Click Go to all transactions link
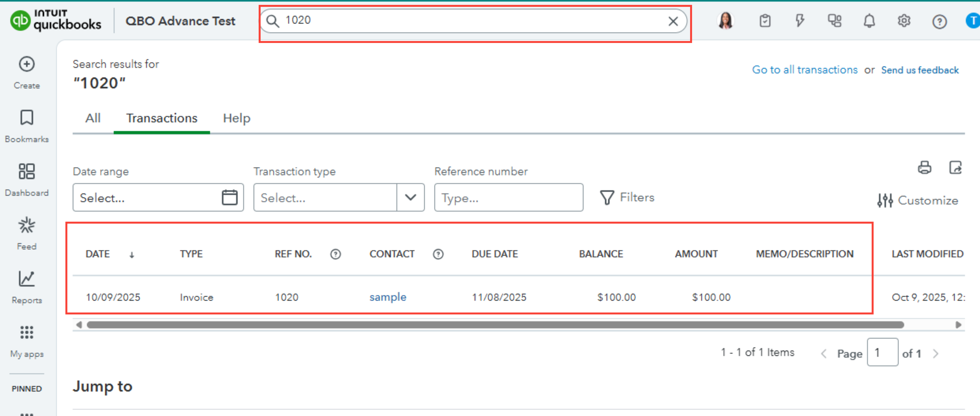Viewport: 980px width, 416px height. (x=805, y=70)
